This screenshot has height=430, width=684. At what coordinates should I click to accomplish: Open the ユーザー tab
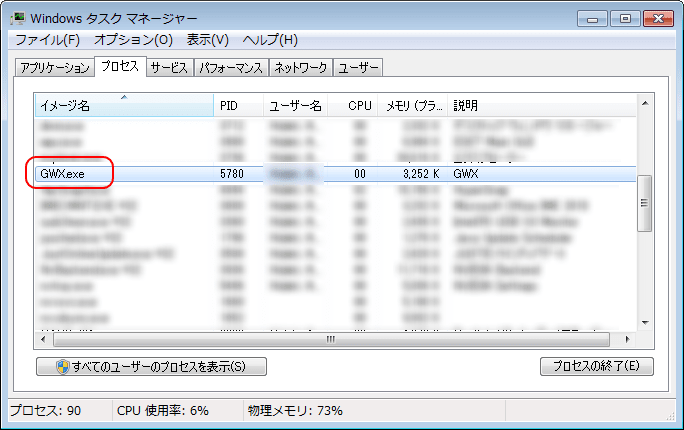coord(358,68)
